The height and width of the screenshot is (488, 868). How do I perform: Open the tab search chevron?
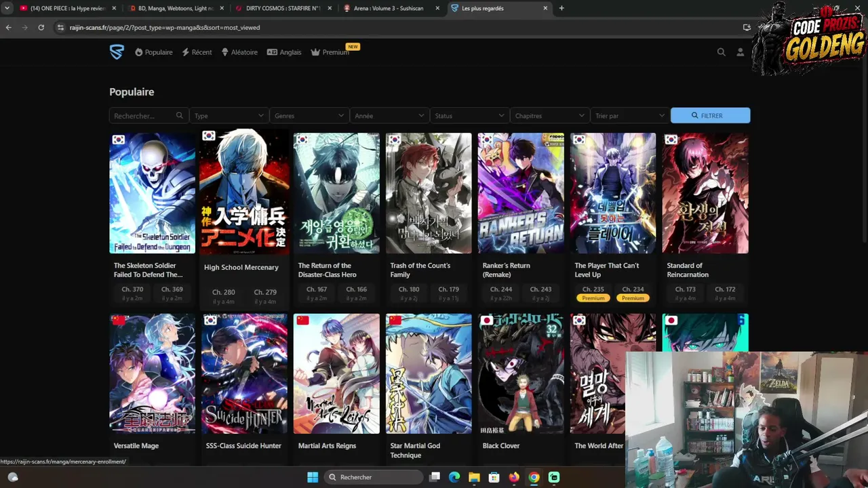click(8, 8)
